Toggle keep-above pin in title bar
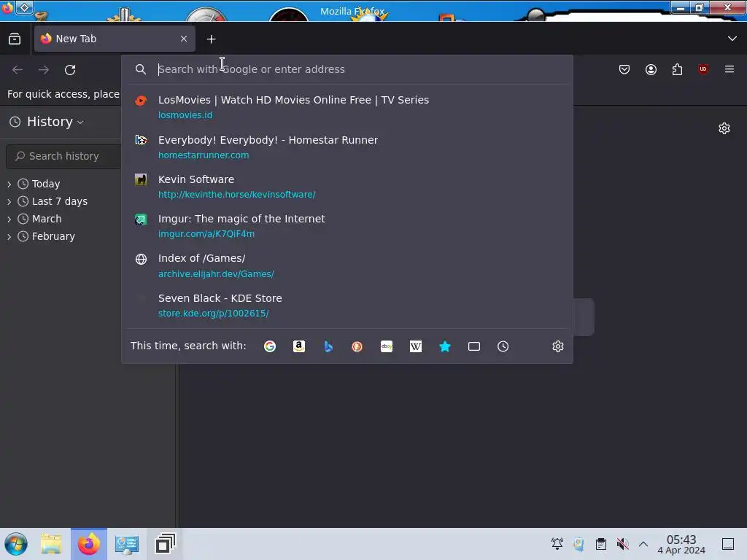Image resolution: width=747 pixels, height=560 pixels. 24,7
